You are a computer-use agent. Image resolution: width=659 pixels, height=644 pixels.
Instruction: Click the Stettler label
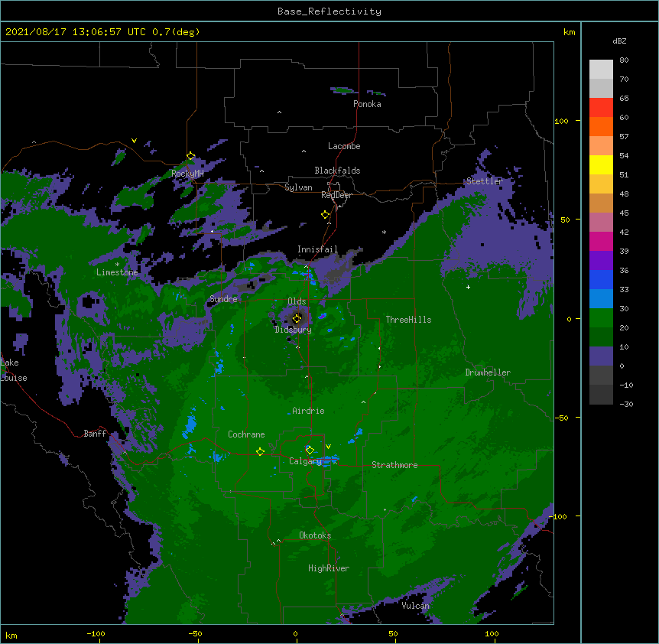[x=484, y=181]
